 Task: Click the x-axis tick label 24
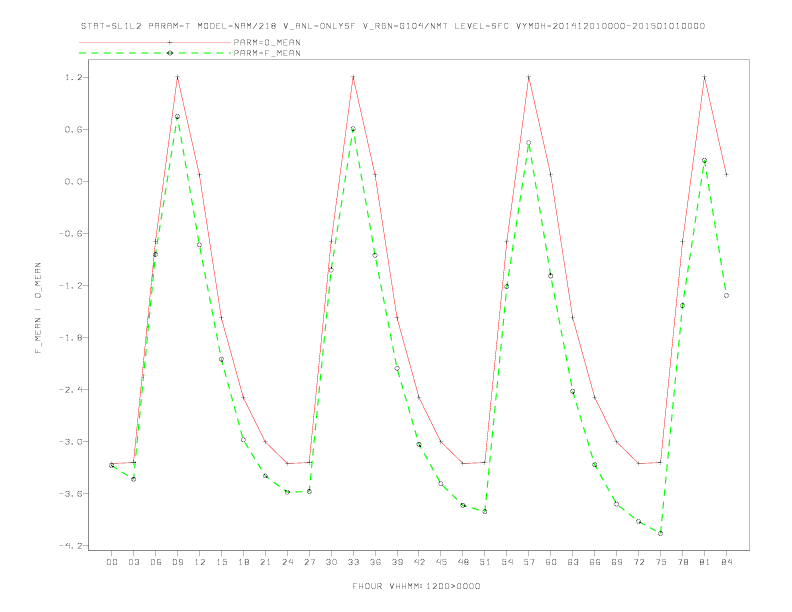287,562
